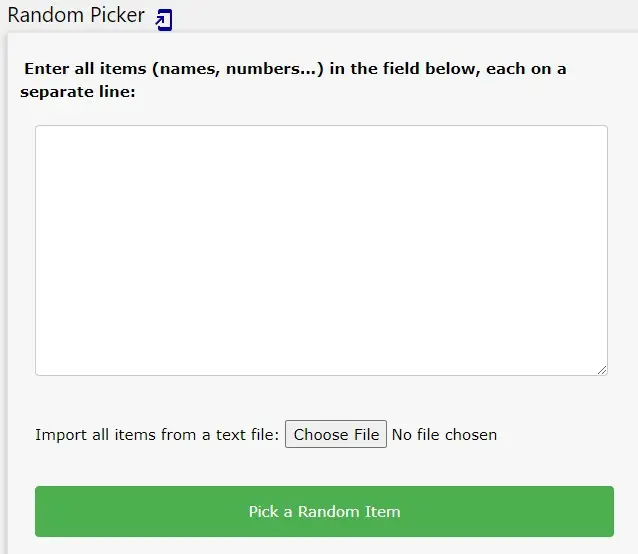The image size is (638, 554).
Task: Browse for a text file to import
Action: (x=336, y=434)
